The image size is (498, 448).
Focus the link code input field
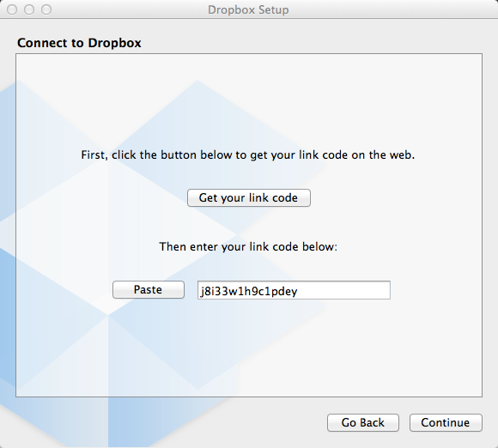(294, 290)
